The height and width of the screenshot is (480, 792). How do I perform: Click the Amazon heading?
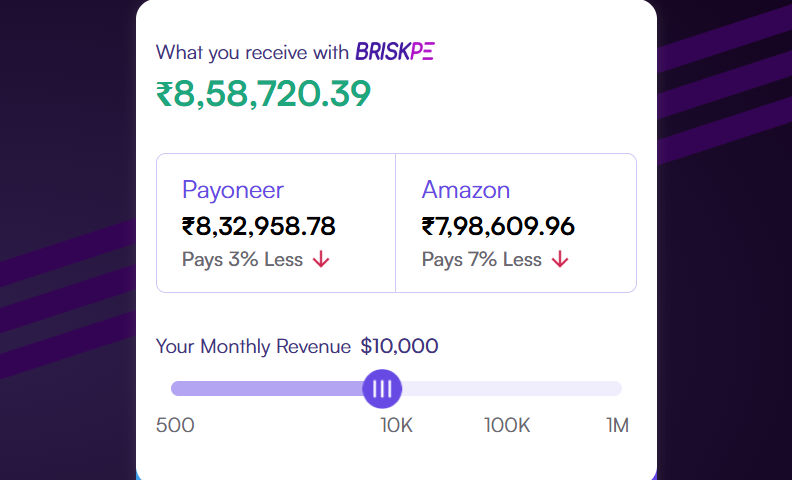click(x=466, y=190)
